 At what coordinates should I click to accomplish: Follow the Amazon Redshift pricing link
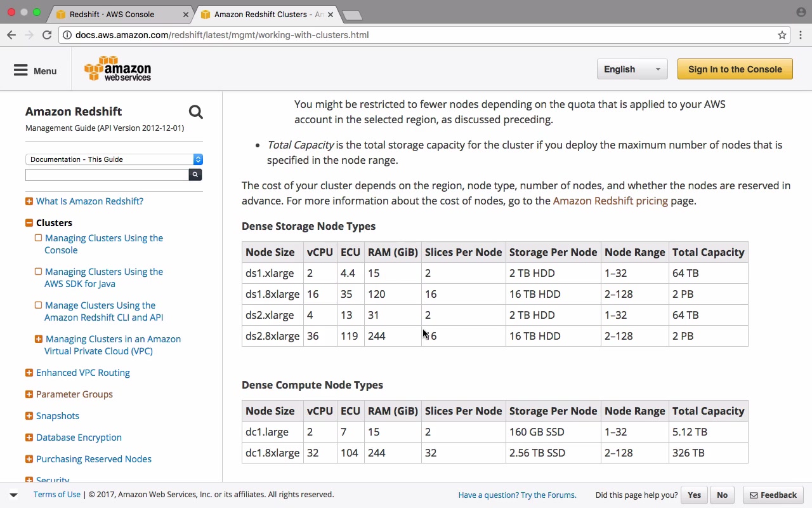pyautogui.click(x=610, y=201)
